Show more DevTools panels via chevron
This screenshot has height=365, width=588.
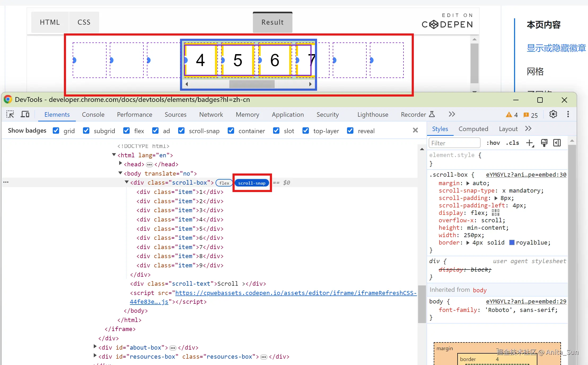pos(452,114)
